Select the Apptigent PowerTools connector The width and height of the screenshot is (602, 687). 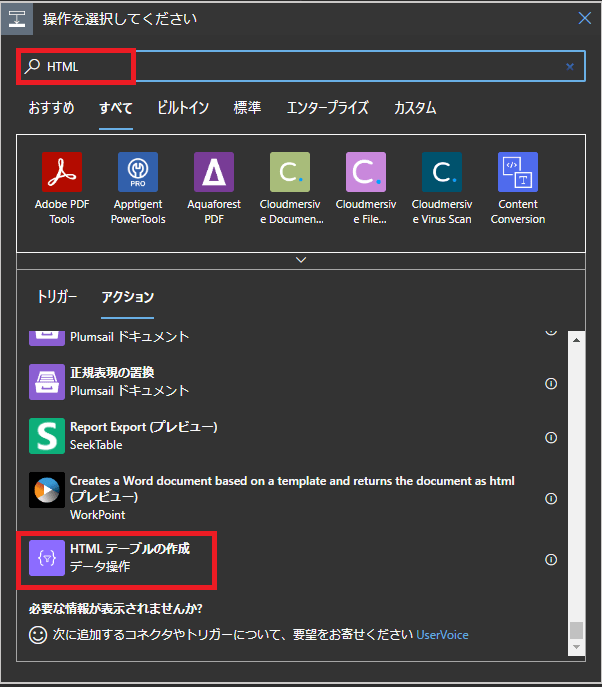click(x=138, y=189)
